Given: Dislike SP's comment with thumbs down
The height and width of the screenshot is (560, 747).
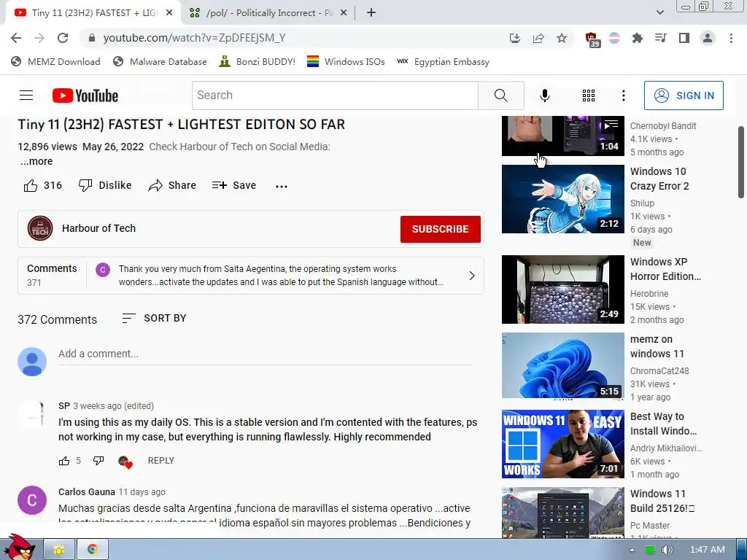Looking at the screenshot, I should point(98,461).
